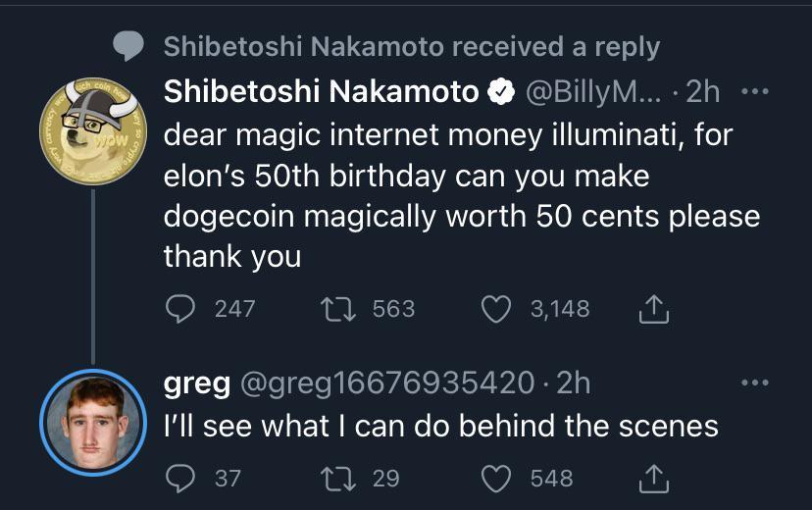Open the dogecoin 50 cents tweet text

click(461, 195)
